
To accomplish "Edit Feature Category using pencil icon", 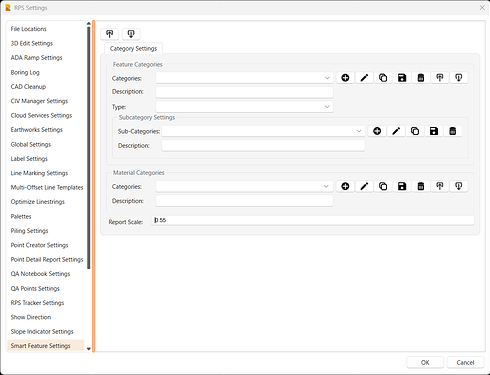I will [364, 78].
